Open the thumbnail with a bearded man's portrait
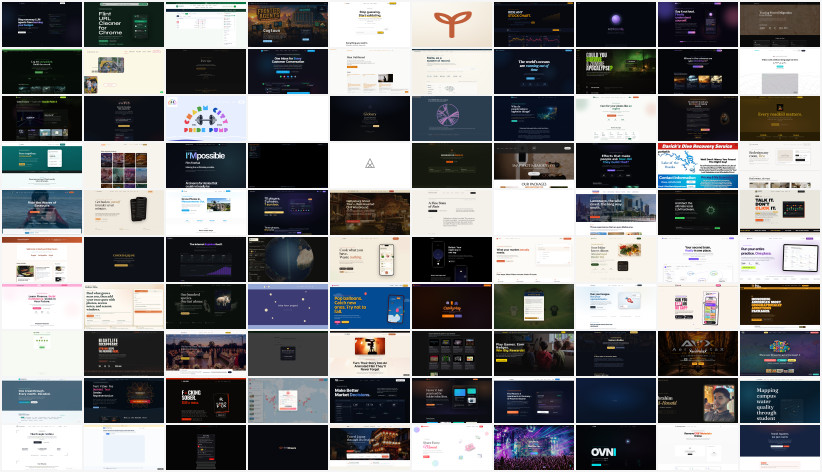The image size is (822, 472). (698, 401)
